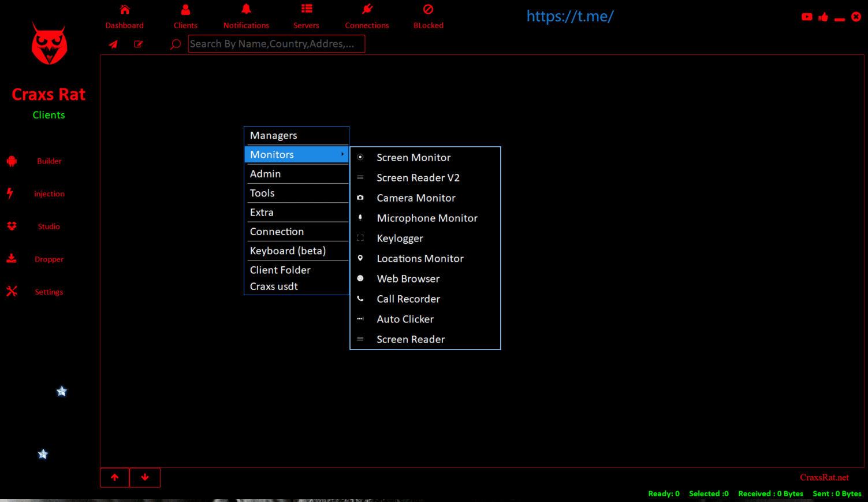Select Keylogger in the submenu
This screenshot has height=502, width=868.
[425, 239]
